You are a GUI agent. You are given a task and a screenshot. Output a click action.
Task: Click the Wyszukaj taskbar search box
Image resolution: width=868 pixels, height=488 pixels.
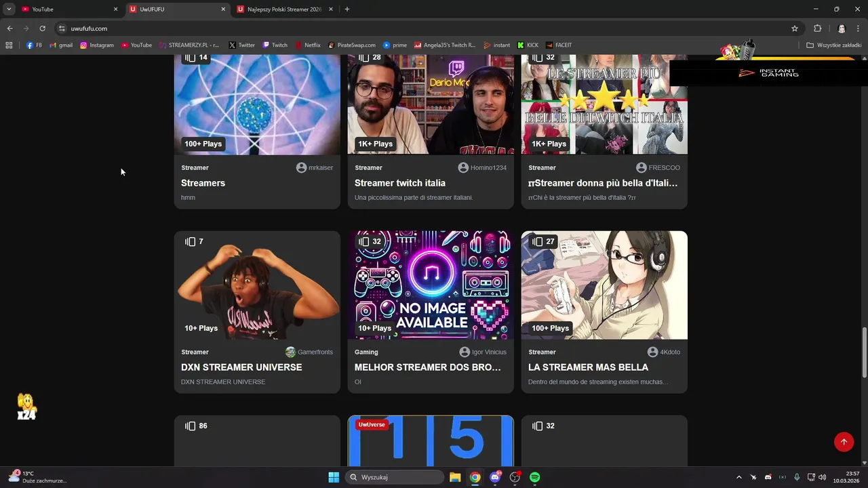(395, 477)
